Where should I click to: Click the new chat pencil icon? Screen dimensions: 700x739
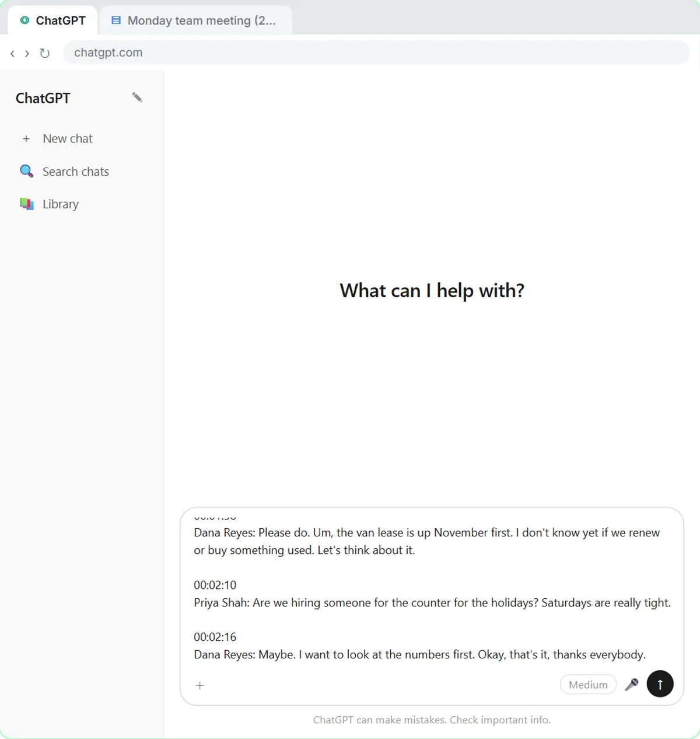[x=137, y=97]
